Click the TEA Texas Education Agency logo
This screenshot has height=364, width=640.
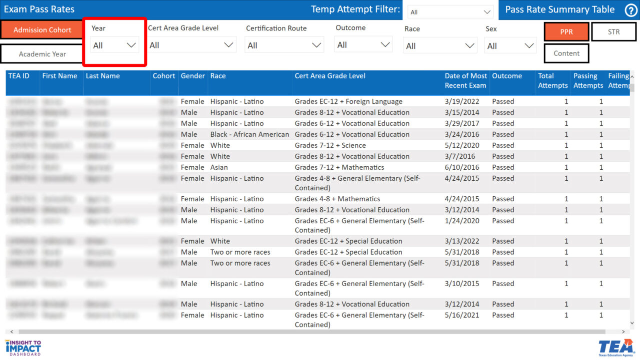click(x=616, y=348)
